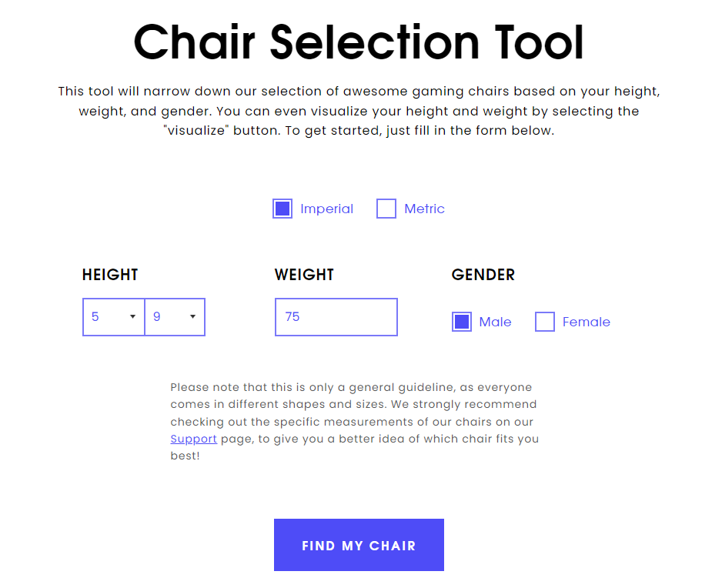Click inside the weight input field

pyautogui.click(x=336, y=316)
